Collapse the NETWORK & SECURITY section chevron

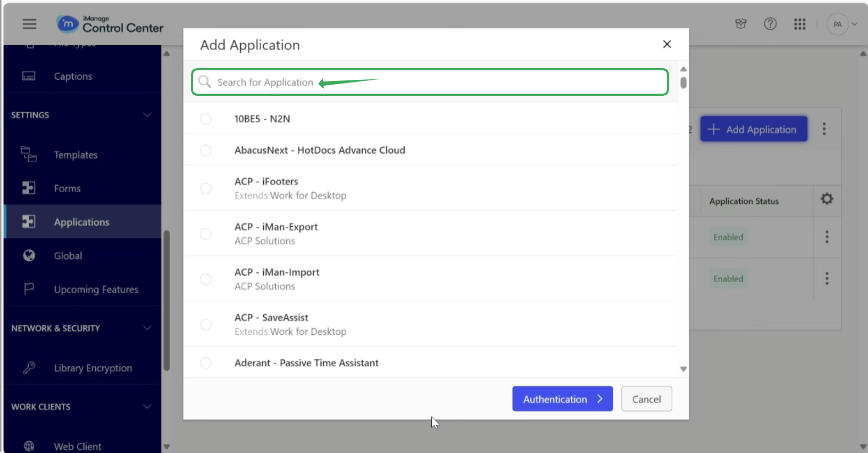tap(147, 328)
